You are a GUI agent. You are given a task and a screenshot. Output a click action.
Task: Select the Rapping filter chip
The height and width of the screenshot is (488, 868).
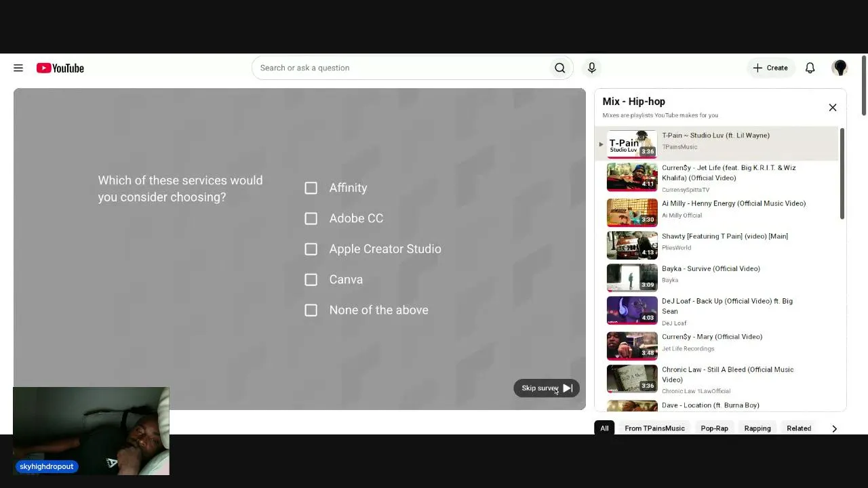(757, 428)
